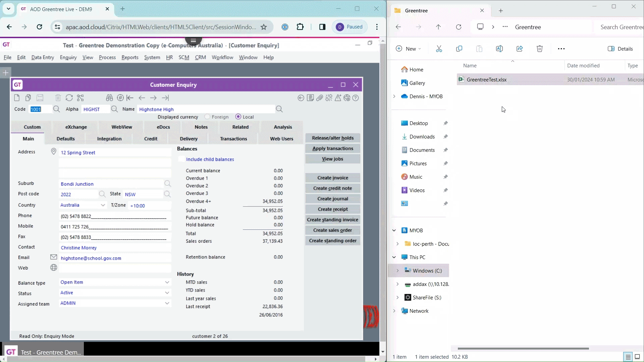
Task: Click the Create receipt button
Action: [x=333, y=209]
